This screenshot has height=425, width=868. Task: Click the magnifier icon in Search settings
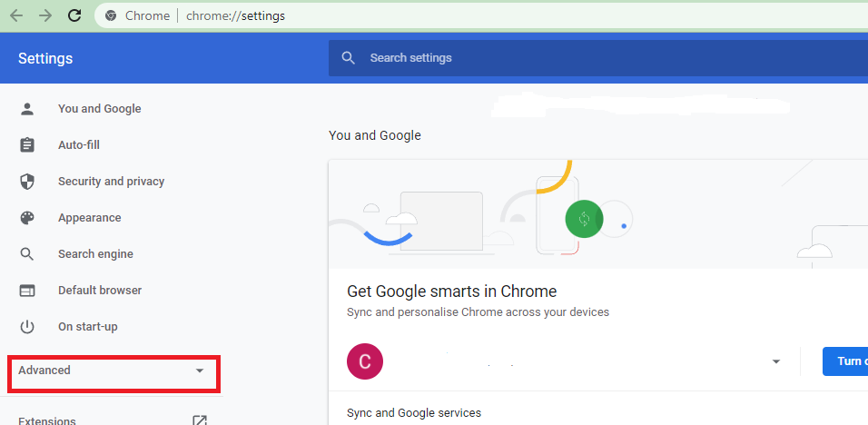point(348,58)
